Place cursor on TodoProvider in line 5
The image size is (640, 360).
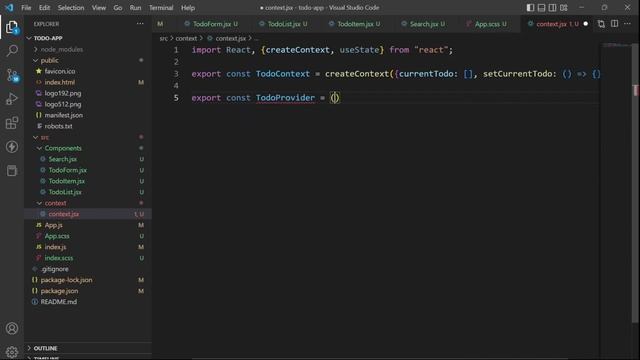coord(285,98)
